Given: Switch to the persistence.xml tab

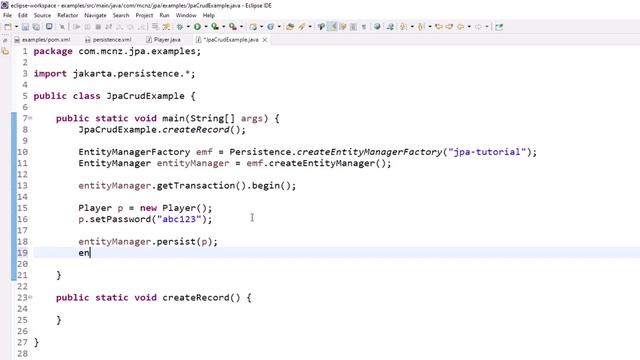Looking at the screenshot, I should coord(109,40).
